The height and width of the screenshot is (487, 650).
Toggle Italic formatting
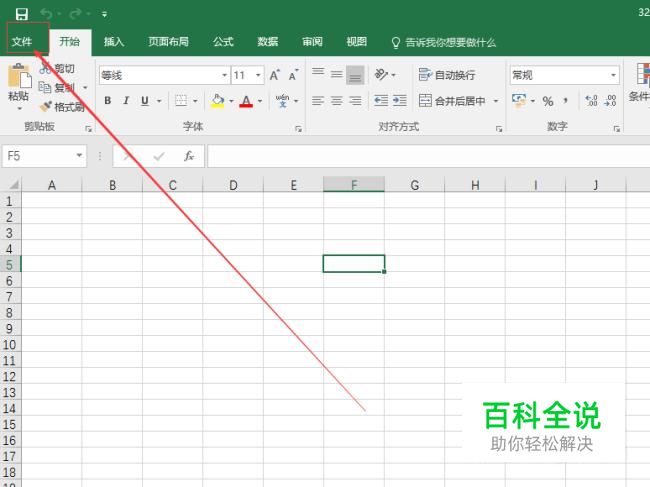(126, 101)
